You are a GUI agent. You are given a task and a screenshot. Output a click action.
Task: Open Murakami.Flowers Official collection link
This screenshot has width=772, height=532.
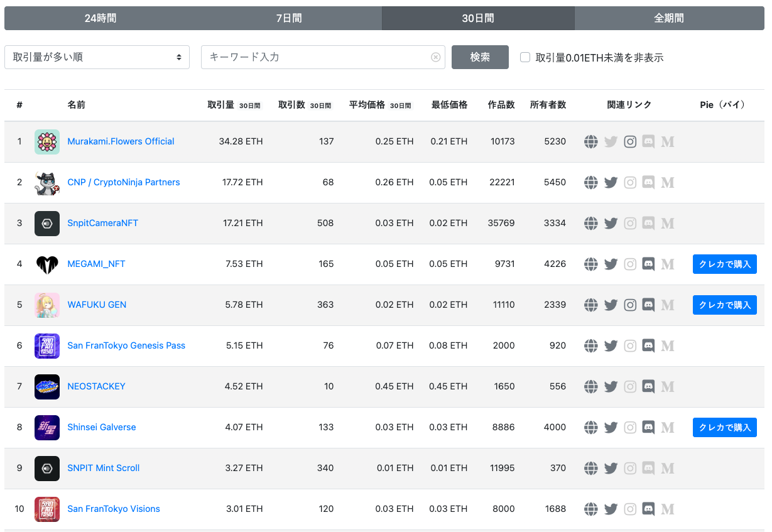click(x=121, y=141)
